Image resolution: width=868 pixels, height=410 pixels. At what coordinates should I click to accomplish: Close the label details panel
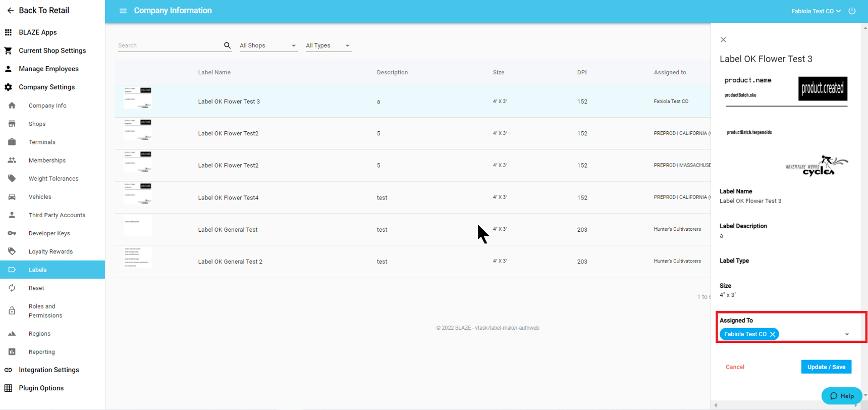pos(723,40)
